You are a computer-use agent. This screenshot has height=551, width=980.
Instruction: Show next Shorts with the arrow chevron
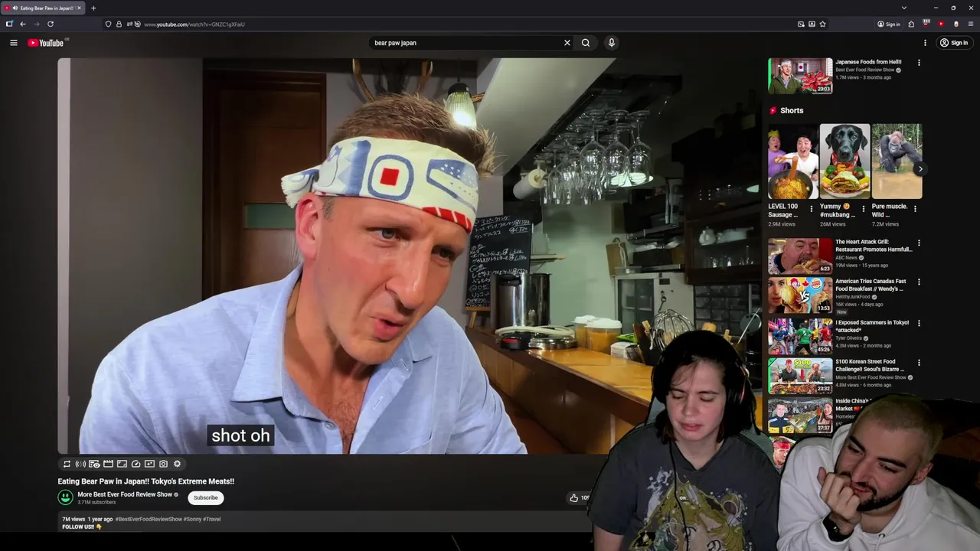pyautogui.click(x=920, y=169)
